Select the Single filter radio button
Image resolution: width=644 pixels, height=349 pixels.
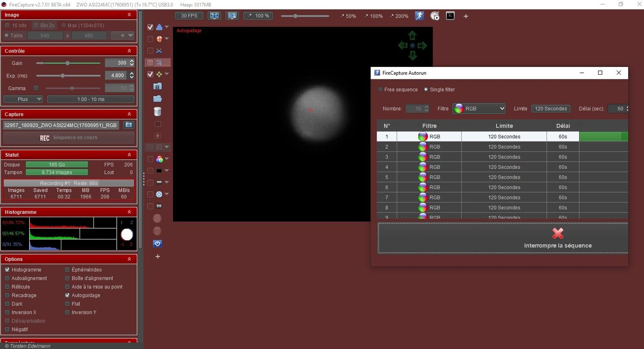click(x=426, y=89)
